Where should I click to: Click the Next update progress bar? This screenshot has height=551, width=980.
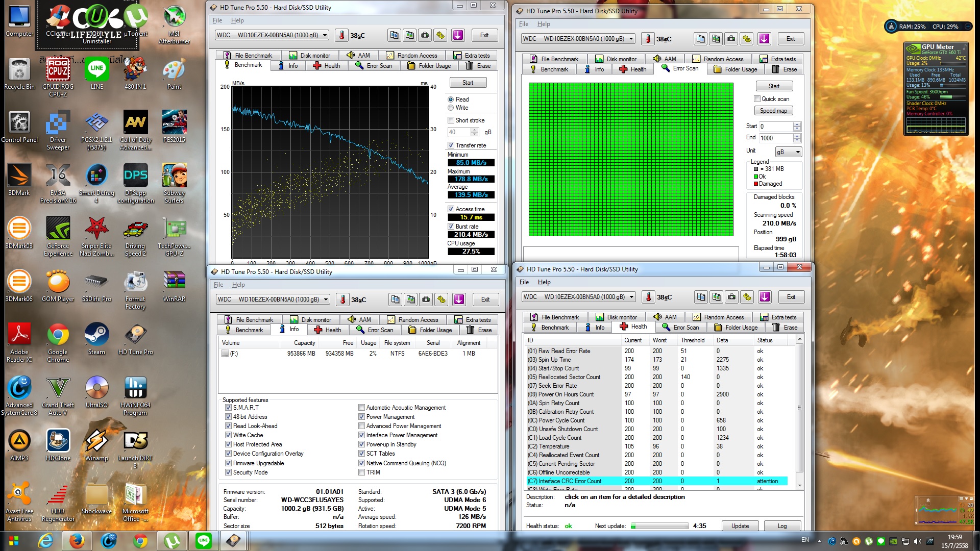[x=659, y=526]
